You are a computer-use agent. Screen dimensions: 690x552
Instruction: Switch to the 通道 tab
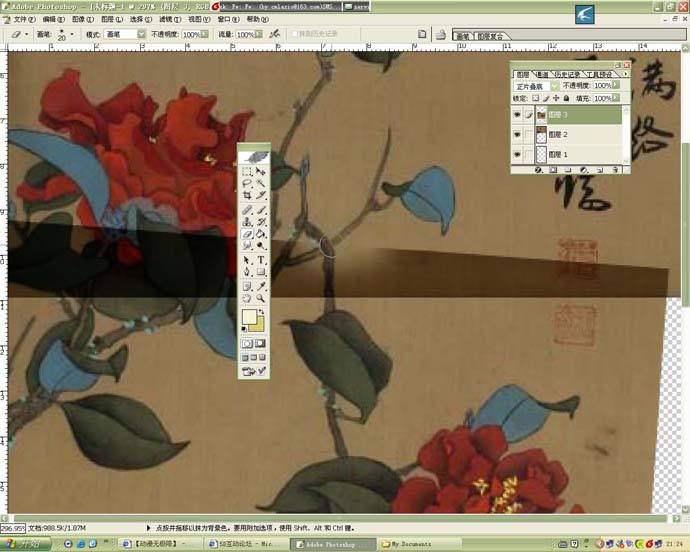(x=542, y=74)
